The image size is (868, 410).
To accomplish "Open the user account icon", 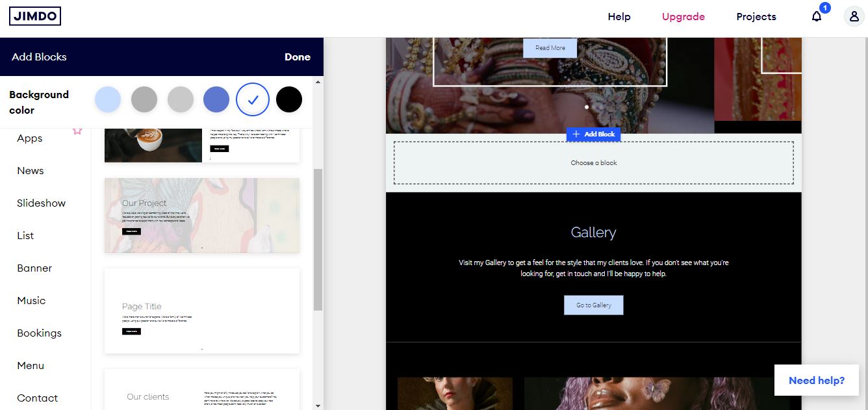I will tap(854, 17).
